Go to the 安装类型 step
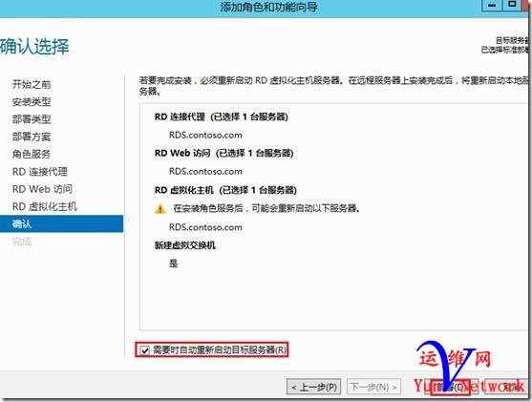The height and width of the screenshot is (402, 532). 32,101
